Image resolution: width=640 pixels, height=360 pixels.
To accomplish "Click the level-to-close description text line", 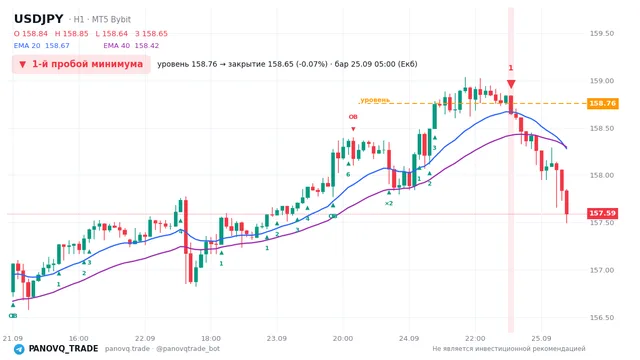I will pyautogui.click(x=287, y=64).
